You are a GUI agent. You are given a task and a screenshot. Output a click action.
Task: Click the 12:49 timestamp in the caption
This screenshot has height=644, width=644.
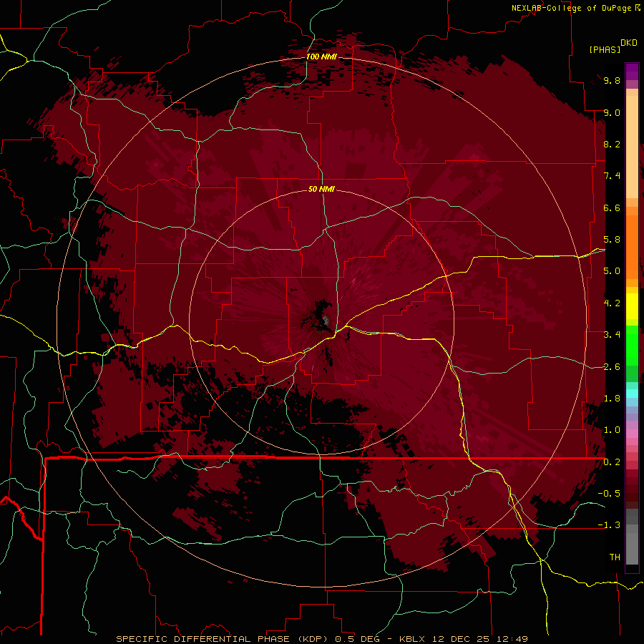tap(514, 639)
